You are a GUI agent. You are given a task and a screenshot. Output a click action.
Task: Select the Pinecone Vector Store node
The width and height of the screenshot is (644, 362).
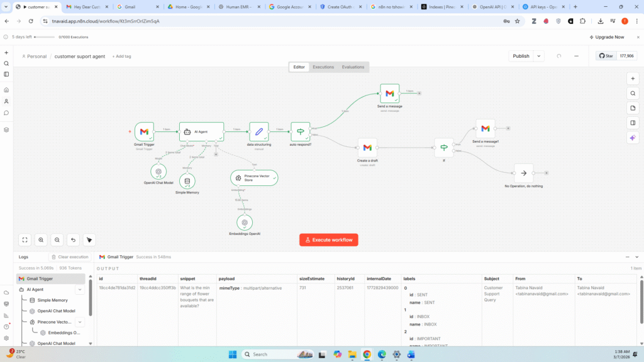254,178
